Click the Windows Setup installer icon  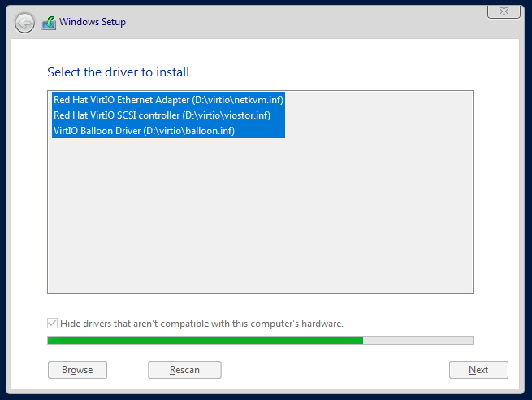click(x=49, y=23)
